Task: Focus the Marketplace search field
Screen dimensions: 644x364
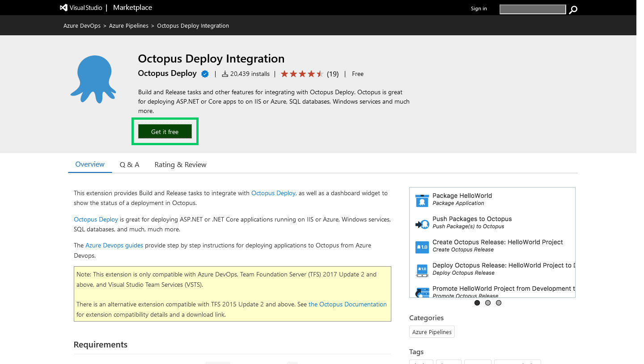Action: point(533,9)
